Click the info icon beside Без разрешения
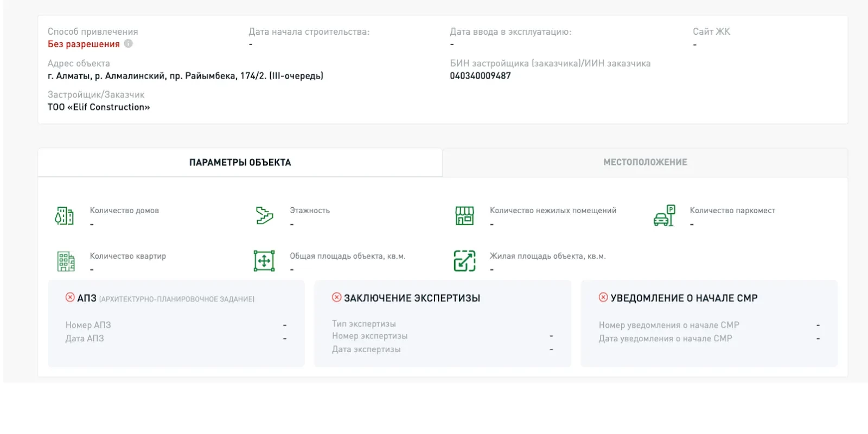 (x=128, y=44)
